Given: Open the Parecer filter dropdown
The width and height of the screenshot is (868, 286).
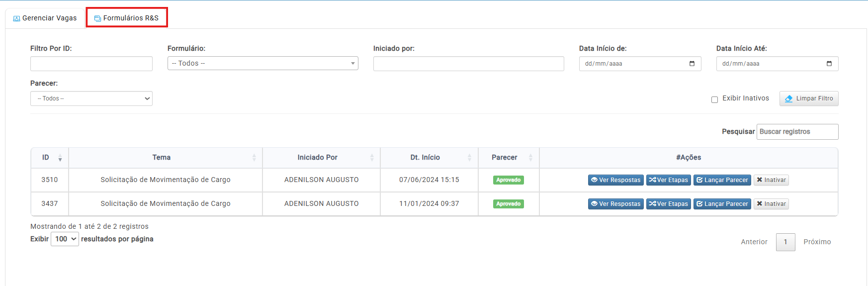Looking at the screenshot, I should click(91, 98).
